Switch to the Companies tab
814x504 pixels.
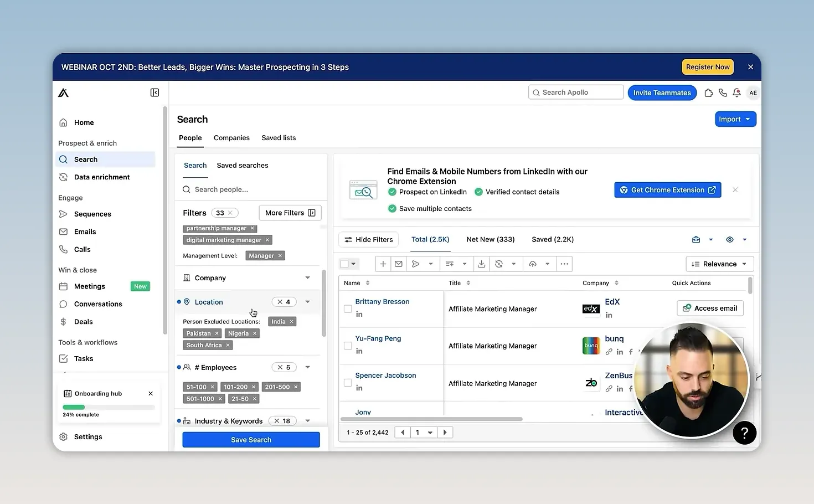click(231, 138)
